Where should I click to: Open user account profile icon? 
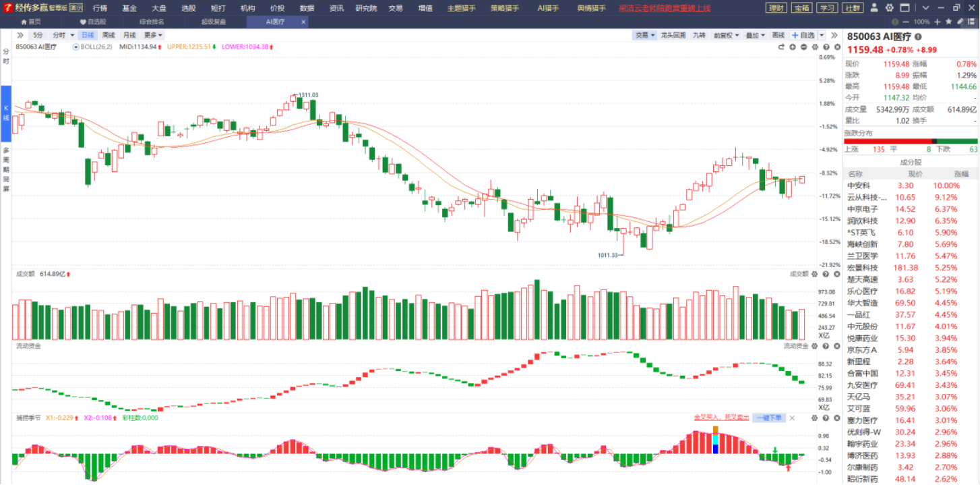(874, 8)
